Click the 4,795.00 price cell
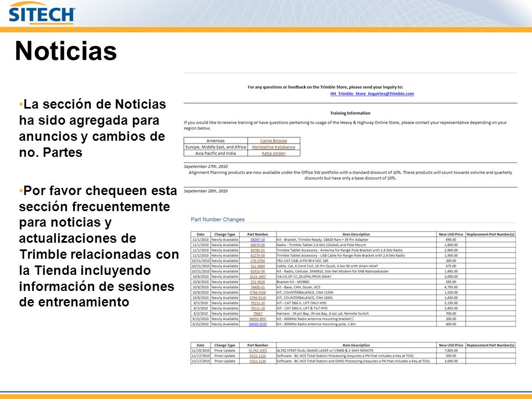This screenshot has width=532, height=399. [451, 287]
